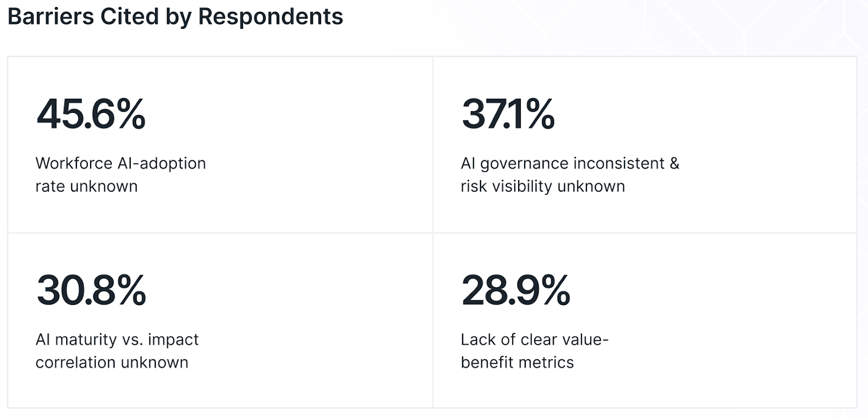Click the "AI governance inconsistent &" text line
This screenshot has height=419, width=868.
[570, 163]
